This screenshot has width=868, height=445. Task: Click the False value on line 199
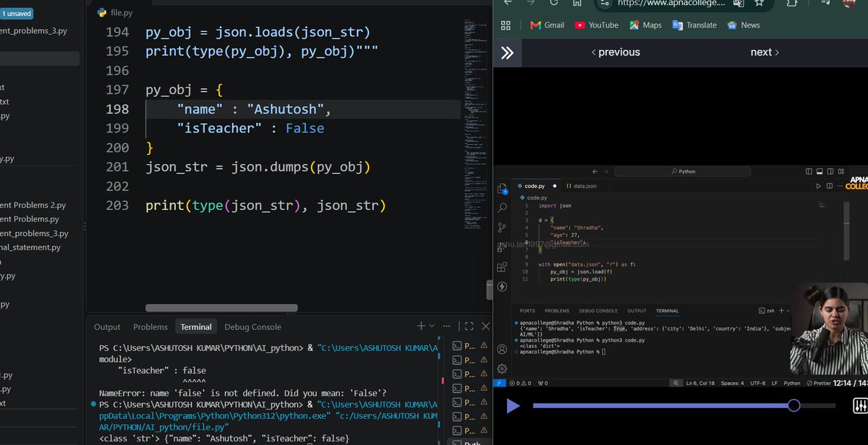305,128
